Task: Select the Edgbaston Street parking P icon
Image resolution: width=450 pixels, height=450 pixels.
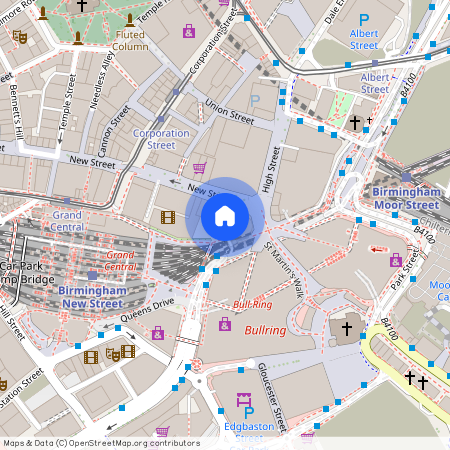Action: coord(249,413)
